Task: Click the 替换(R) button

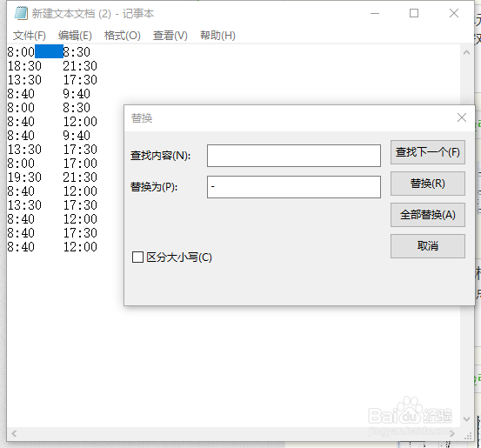Action: (x=428, y=184)
